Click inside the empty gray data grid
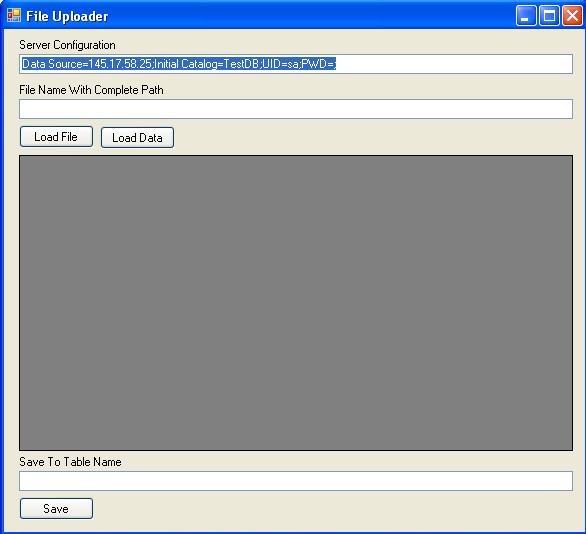 [296, 303]
